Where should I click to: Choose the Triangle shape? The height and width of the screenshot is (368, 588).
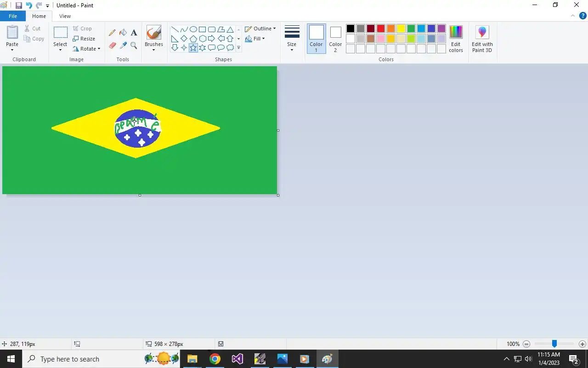tap(230, 29)
